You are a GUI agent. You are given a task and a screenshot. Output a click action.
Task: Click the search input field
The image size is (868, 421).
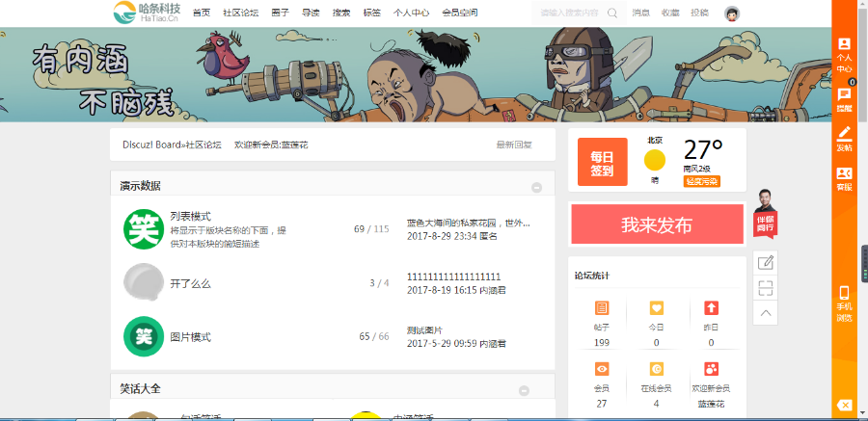click(570, 13)
